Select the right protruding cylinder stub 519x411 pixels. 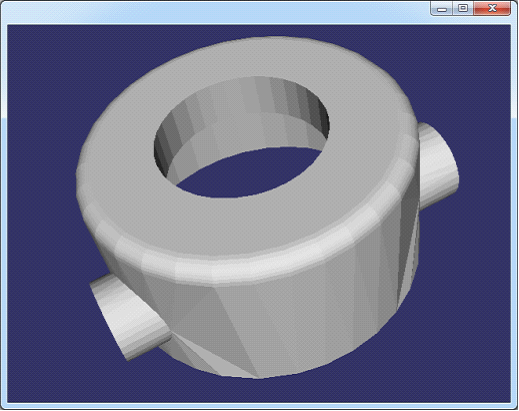coord(438,163)
